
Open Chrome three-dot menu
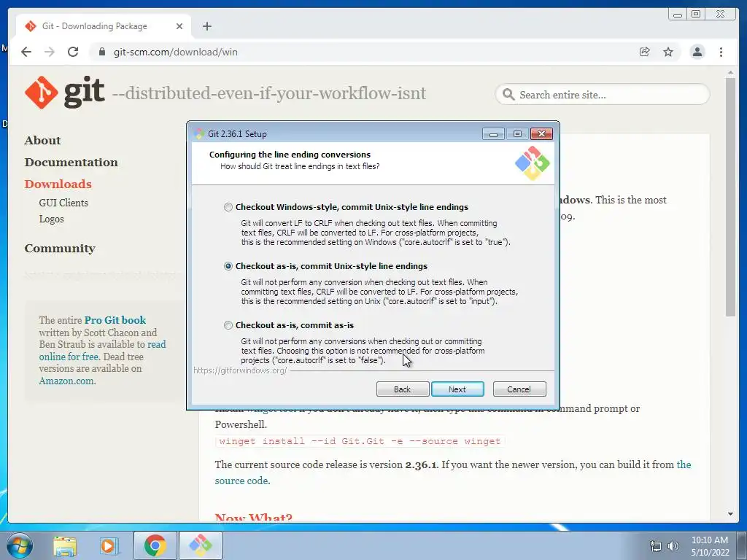721,52
